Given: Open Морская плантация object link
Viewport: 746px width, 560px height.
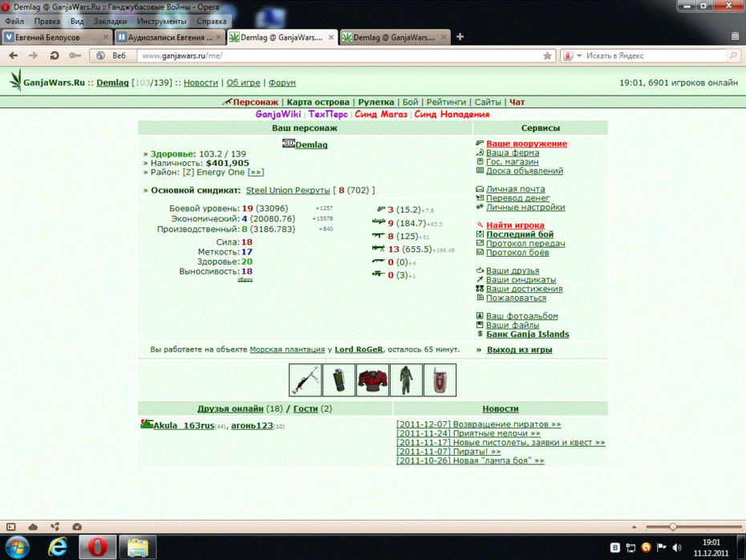Looking at the screenshot, I should [287, 349].
